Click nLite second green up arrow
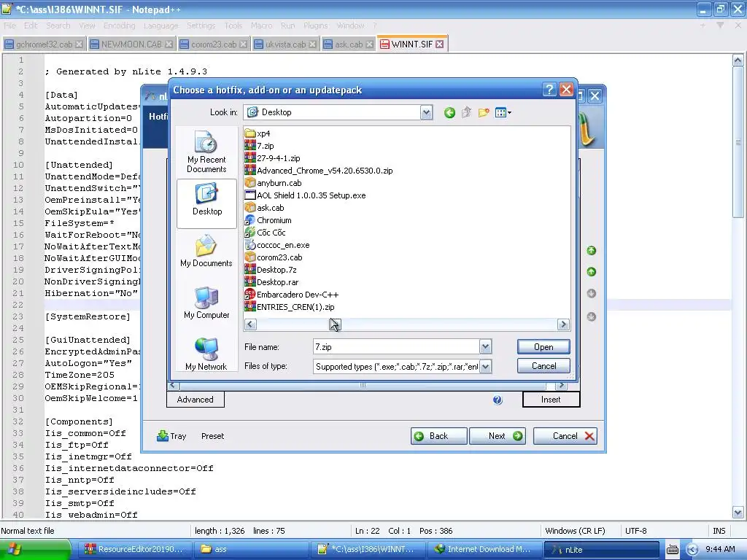Image resolution: width=747 pixels, height=560 pixels. (x=591, y=272)
